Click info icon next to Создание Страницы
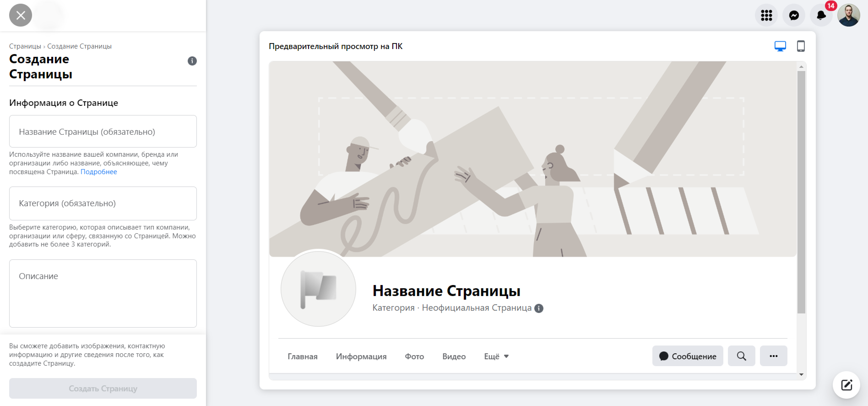The image size is (868, 406). click(x=192, y=61)
